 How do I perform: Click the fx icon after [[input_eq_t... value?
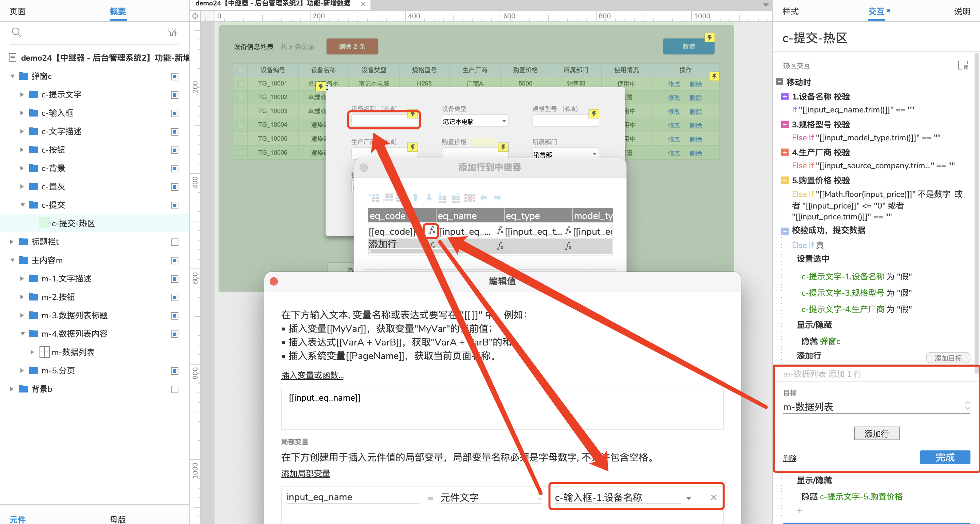(568, 231)
